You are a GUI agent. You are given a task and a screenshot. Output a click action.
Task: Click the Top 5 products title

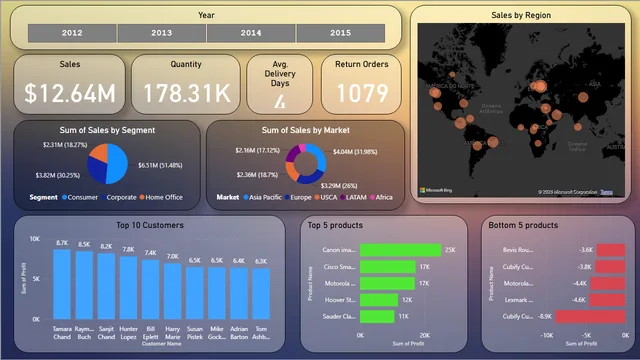(335, 225)
